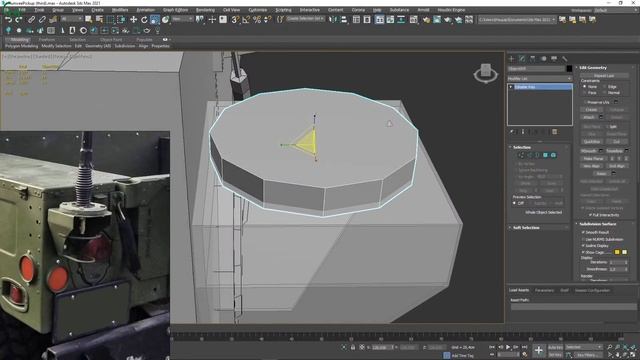This screenshot has height=360, width=640.
Task: Select Normal constraint radio button
Action: [604, 93]
